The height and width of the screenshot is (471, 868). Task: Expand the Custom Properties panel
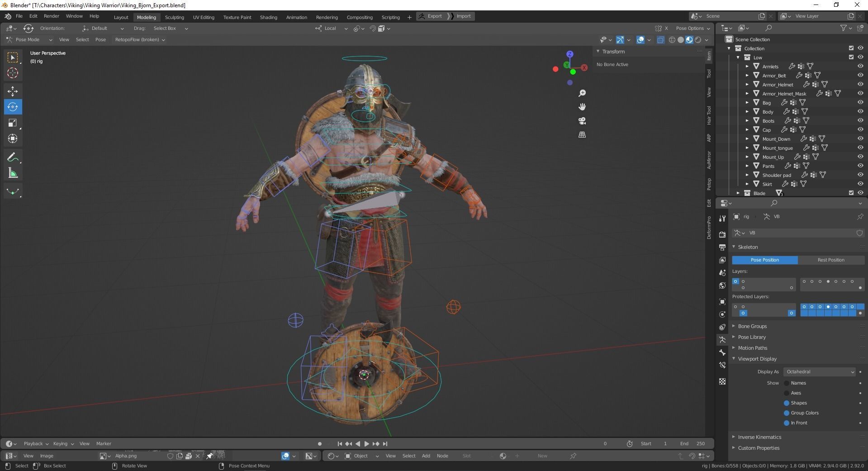tap(759, 448)
